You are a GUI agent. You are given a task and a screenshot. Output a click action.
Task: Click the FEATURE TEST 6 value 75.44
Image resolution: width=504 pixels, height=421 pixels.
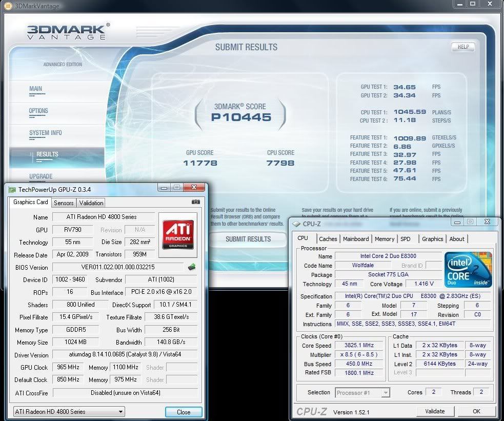(x=405, y=178)
